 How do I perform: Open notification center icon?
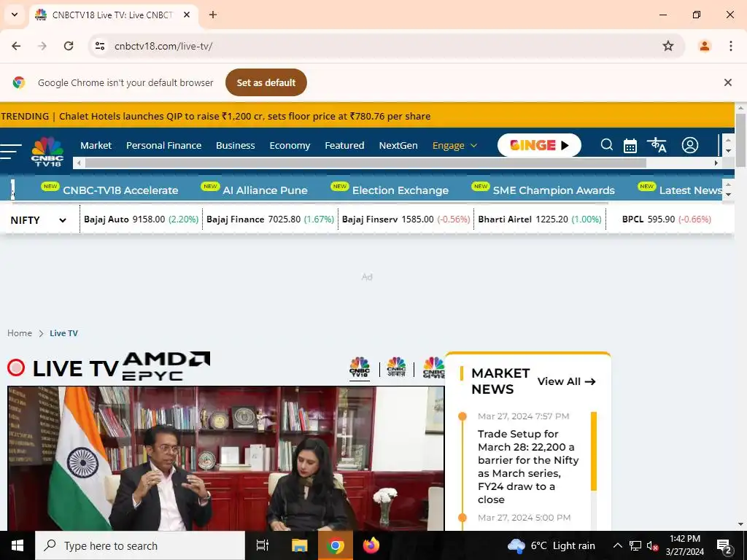[x=724, y=545]
